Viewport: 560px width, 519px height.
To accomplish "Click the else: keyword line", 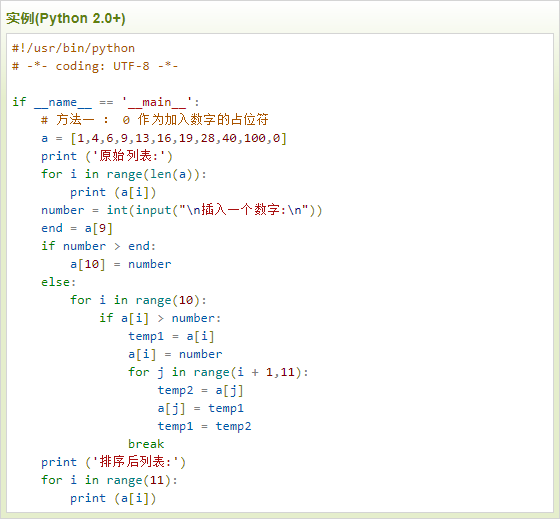I will pos(59,282).
